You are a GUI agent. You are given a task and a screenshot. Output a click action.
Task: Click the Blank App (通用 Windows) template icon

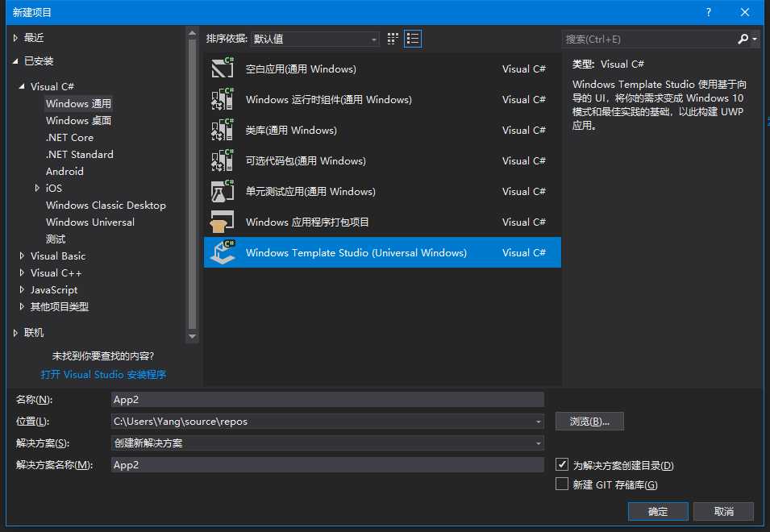tap(223, 69)
